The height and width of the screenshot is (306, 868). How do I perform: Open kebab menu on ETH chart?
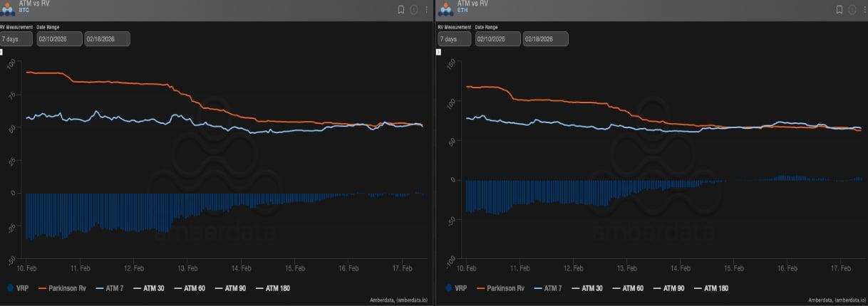point(864,10)
